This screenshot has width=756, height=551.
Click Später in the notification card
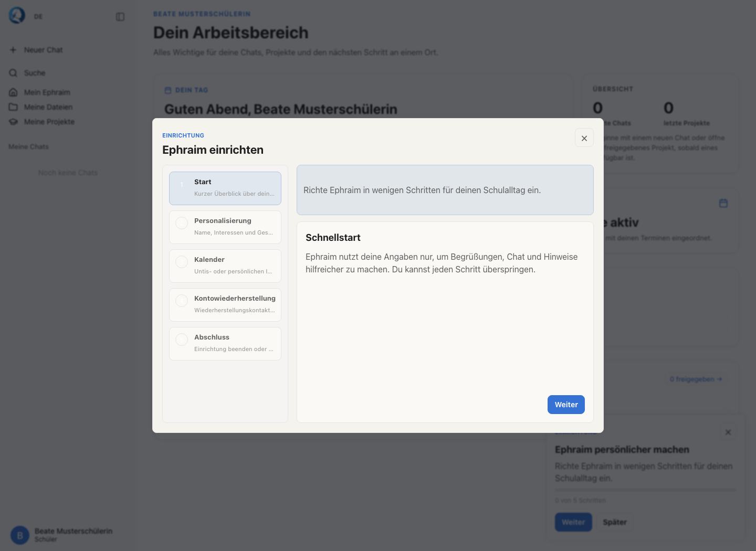[x=615, y=522]
